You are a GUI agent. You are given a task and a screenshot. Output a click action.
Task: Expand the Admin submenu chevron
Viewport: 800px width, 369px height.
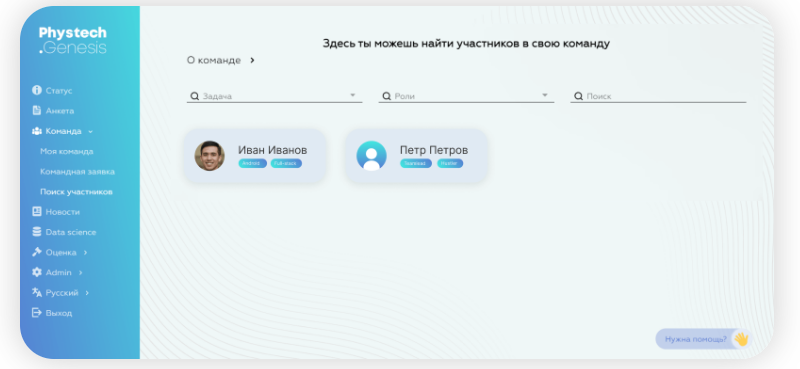click(80, 273)
